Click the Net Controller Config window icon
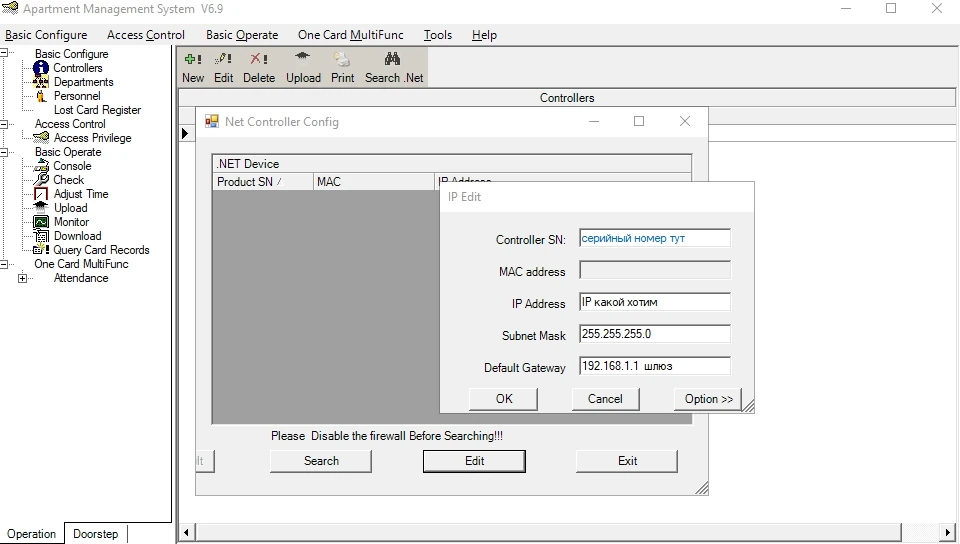This screenshot has width=960, height=544. point(212,121)
